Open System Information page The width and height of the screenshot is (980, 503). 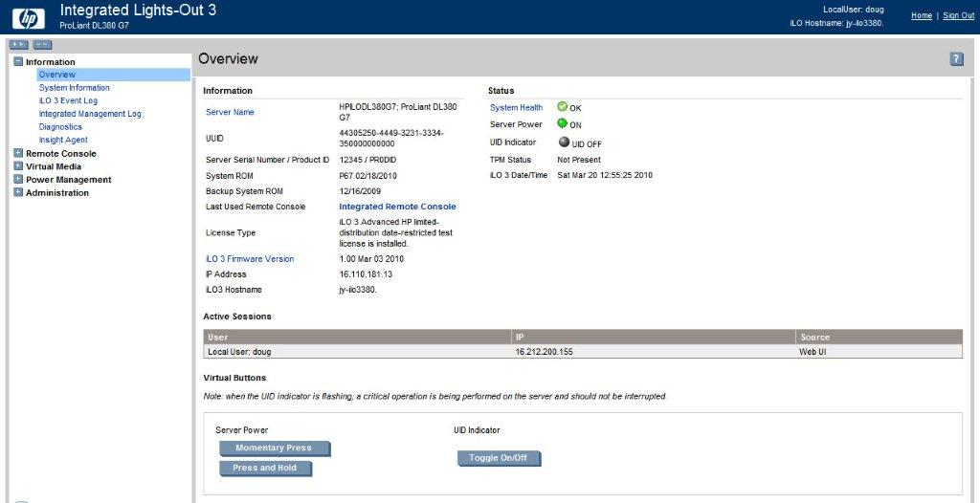pyautogui.click(x=74, y=87)
